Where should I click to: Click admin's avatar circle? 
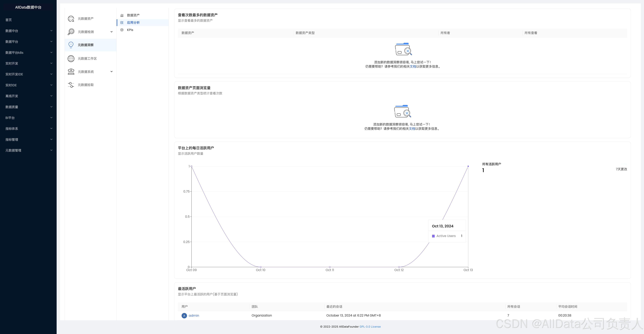point(184,316)
